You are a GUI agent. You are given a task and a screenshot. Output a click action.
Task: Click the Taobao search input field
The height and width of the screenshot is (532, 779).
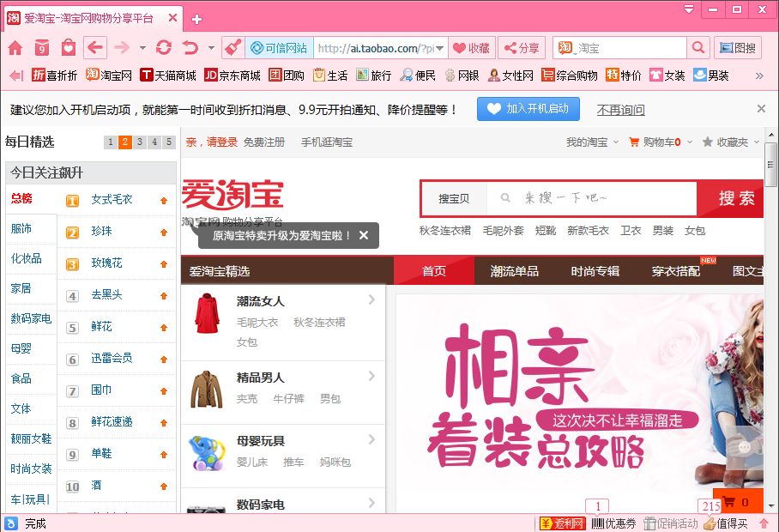coord(592,198)
